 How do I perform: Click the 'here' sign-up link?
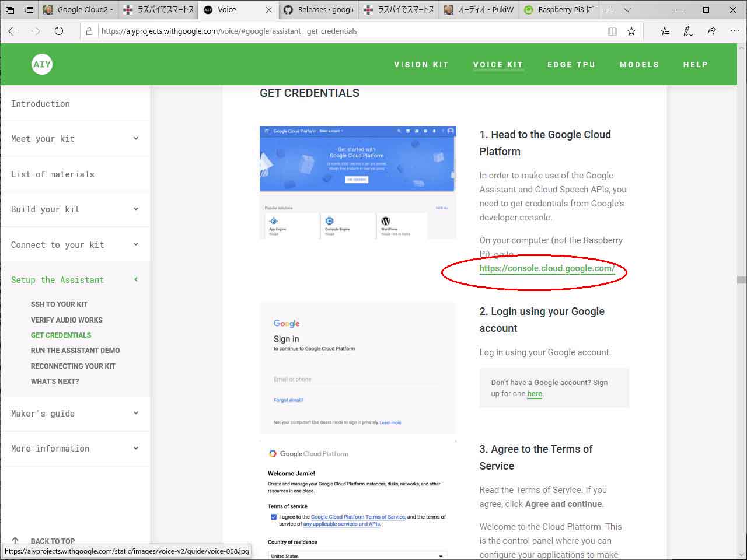click(535, 394)
